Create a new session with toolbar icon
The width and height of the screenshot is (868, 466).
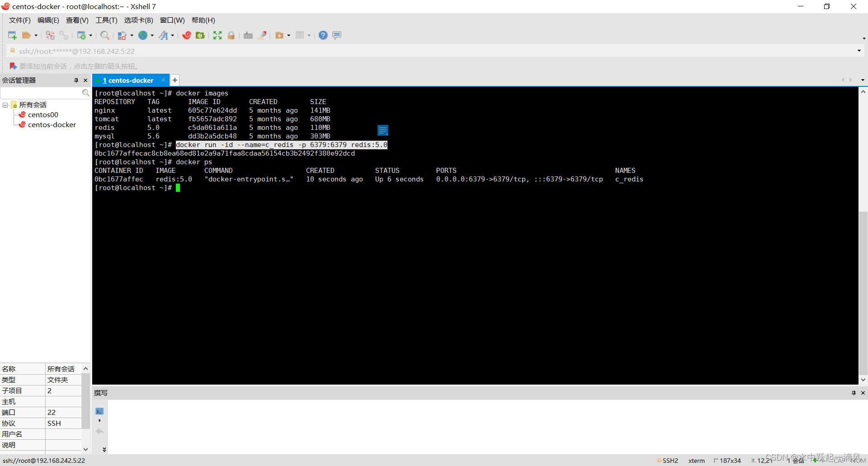[12, 35]
